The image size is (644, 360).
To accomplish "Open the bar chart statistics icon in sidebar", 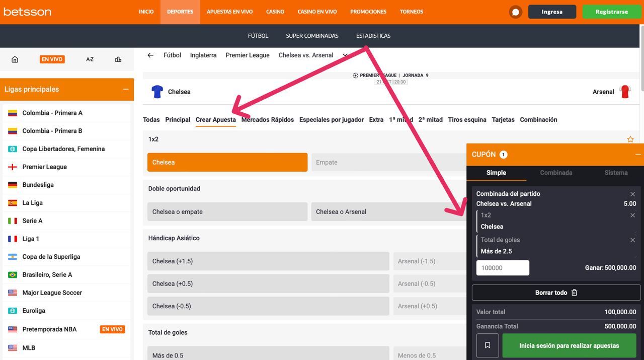I will pos(118,59).
